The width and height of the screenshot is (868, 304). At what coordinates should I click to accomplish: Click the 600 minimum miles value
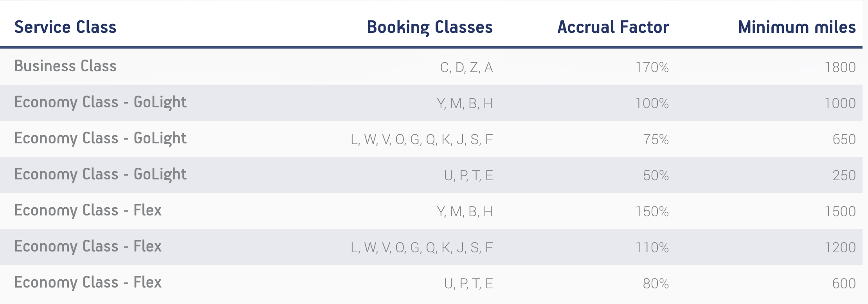(x=844, y=284)
